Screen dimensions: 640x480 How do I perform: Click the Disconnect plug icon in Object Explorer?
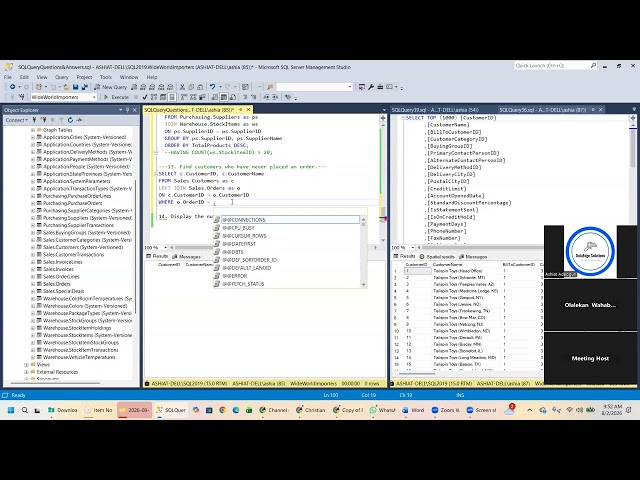[x=43, y=120]
